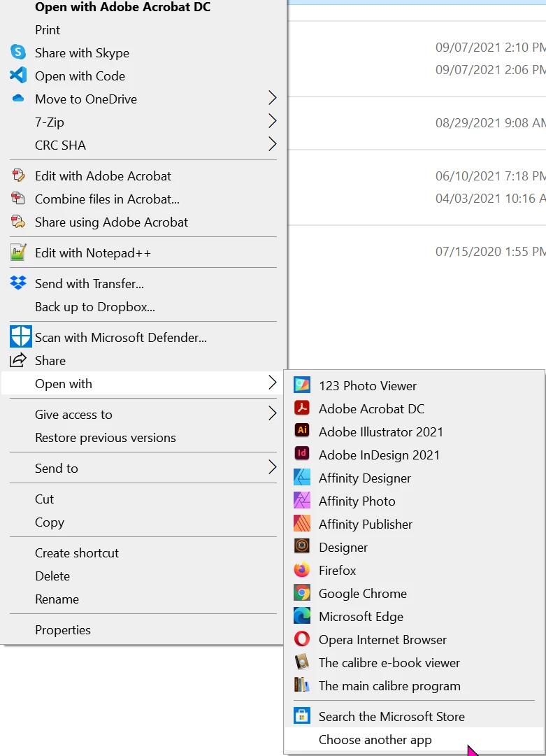
Task: Click the VS Code icon beside Open with Code
Action: [18, 75]
